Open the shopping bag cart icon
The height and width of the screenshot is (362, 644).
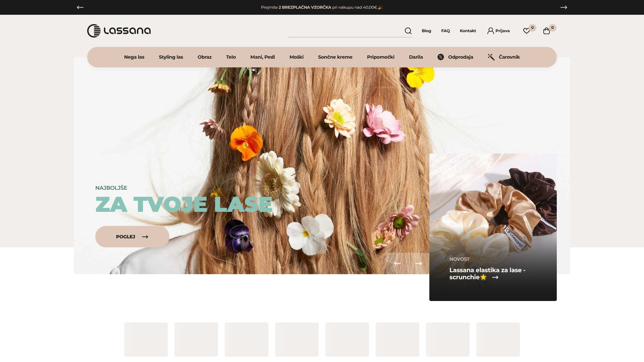coord(546,31)
